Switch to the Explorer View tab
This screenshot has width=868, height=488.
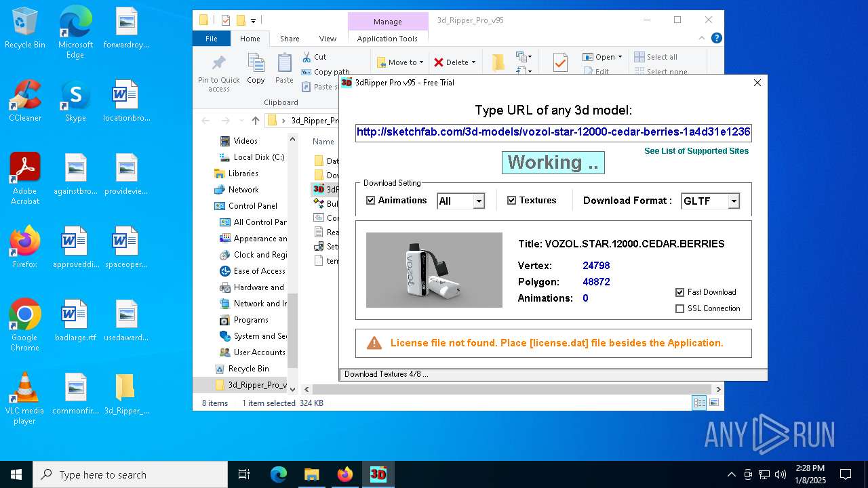point(328,39)
